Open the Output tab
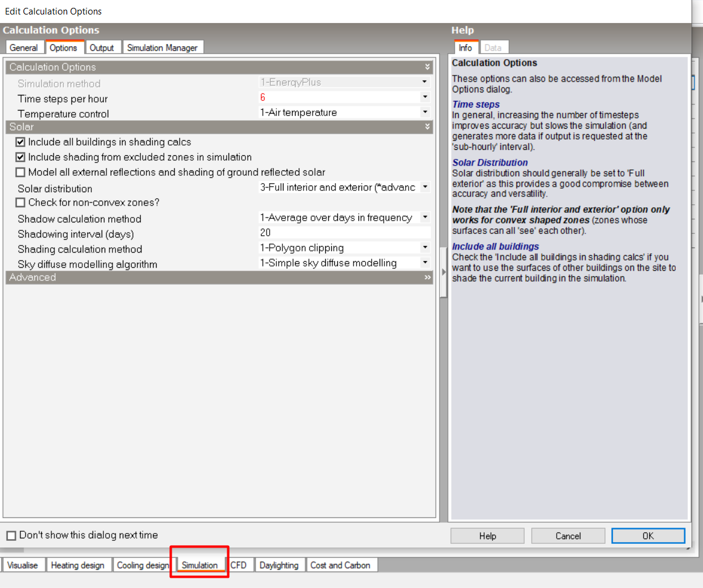 click(102, 48)
